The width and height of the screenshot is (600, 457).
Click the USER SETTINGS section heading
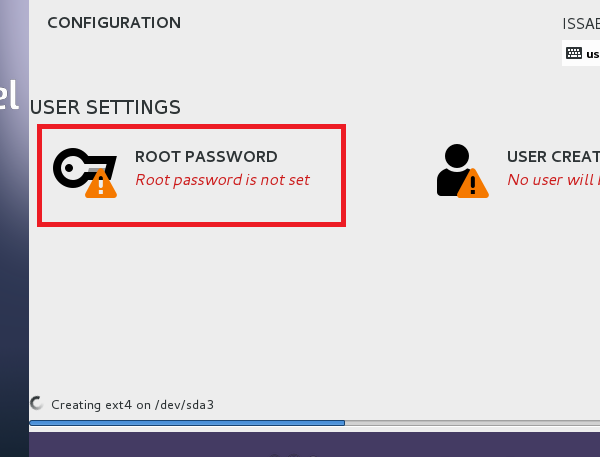pyautogui.click(x=105, y=106)
